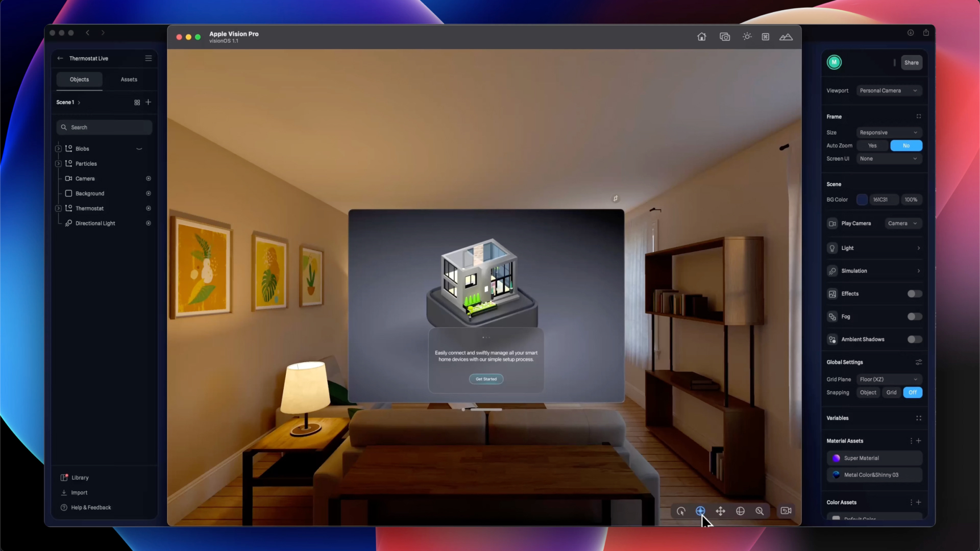Turn on the Fog switch
980x551 pixels.
(x=914, y=317)
